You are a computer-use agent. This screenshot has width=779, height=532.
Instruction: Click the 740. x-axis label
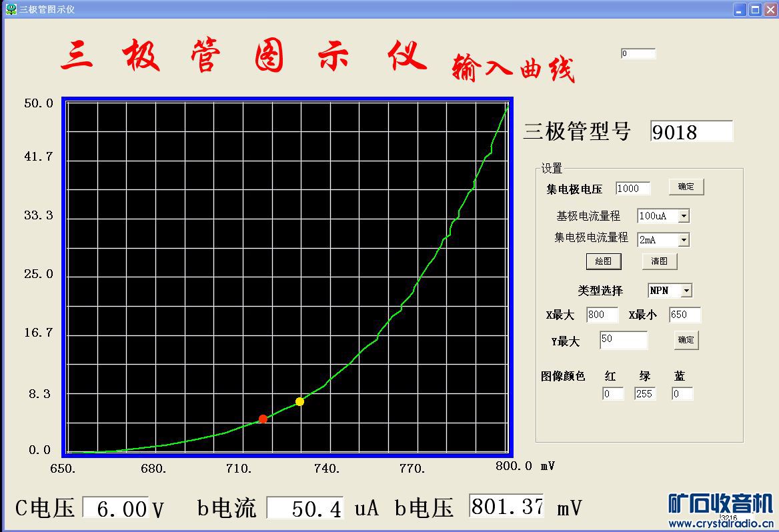tap(327, 469)
